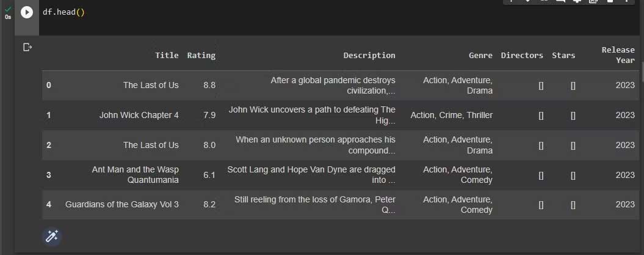Screen dimensions: 644x255
Task: Open more cell actions three-dot menu
Action: click(626, 2)
